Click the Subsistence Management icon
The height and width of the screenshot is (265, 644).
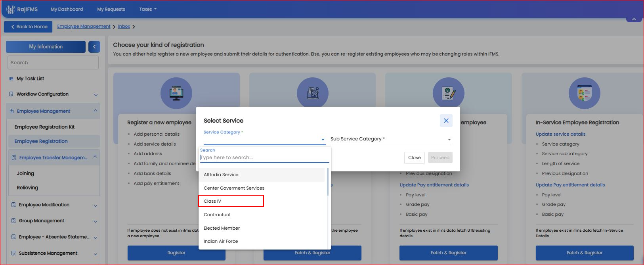(14, 253)
